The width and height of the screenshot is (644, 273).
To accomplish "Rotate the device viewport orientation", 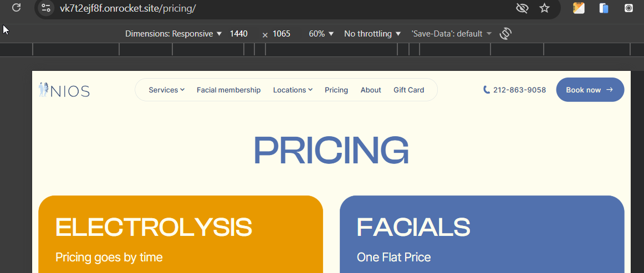I will (x=505, y=34).
